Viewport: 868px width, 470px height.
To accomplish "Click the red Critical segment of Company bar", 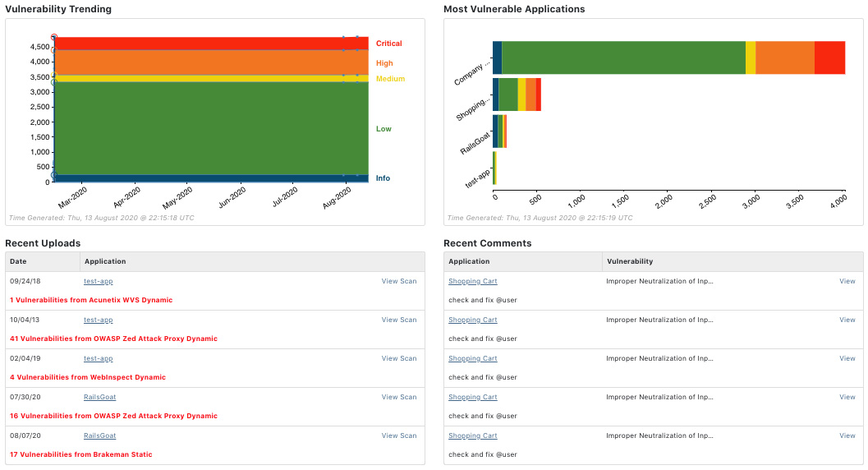I will (x=829, y=58).
